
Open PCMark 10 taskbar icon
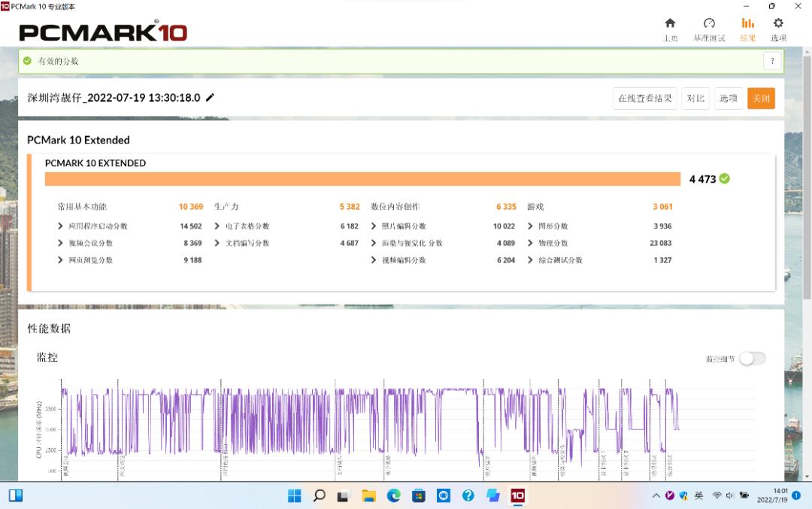click(517, 495)
